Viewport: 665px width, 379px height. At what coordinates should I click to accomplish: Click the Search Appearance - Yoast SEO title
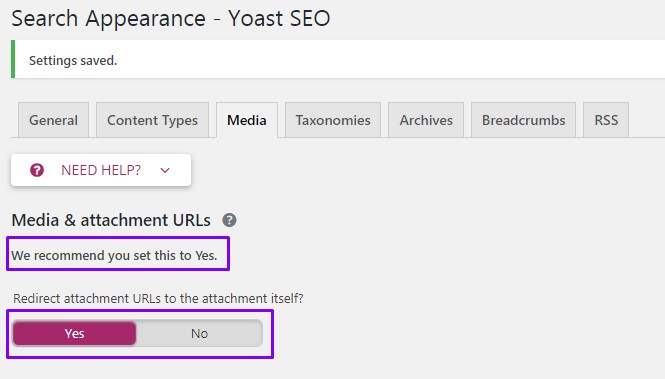coord(170,19)
